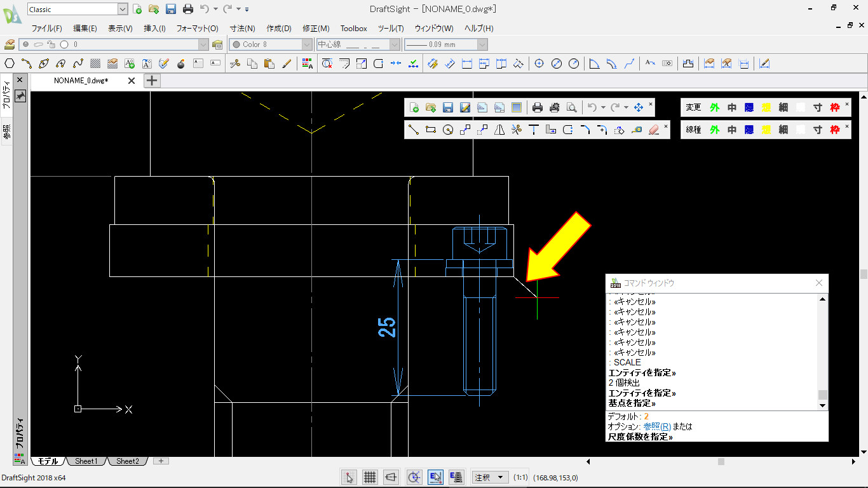868x488 pixels.
Task: Toggle Entity Snap in the status bar
Action: pos(435,477)
